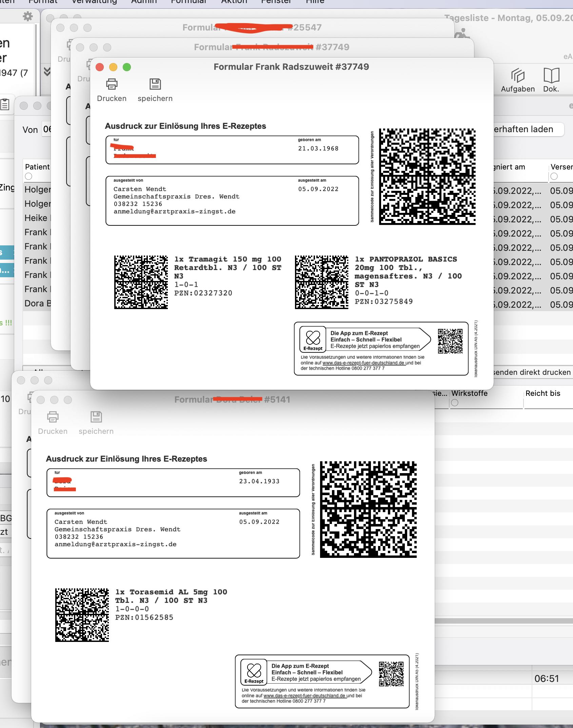This screenshot has width=573, height=728.
Task: Open the Formular menu
Action: point(189,2)
